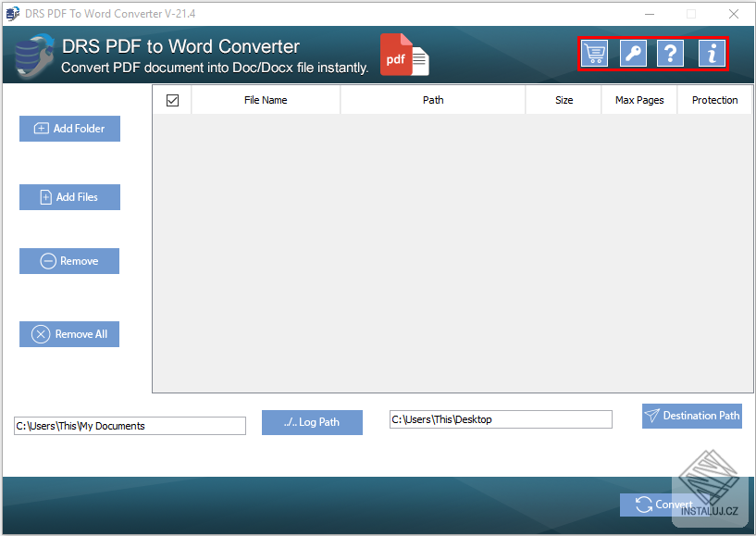Minimize the DRS converter window
The image size is (756, 536).
pos(650,14)
